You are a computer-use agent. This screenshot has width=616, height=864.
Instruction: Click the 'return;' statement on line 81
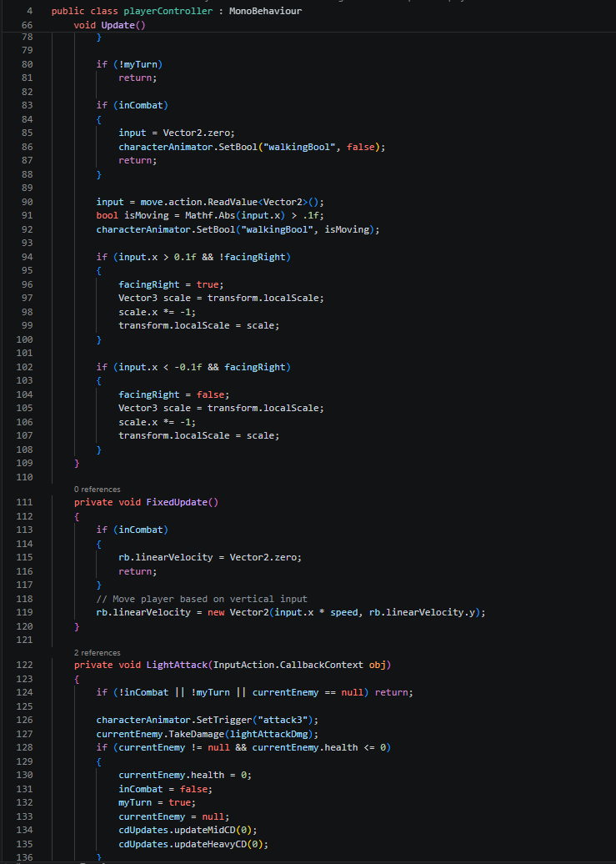click(138, 78)
